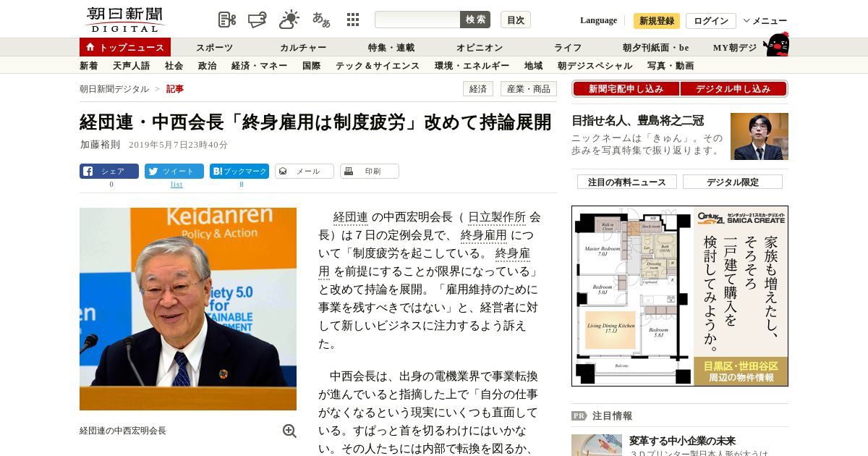Open the weather sun-and-cloud icon
The width and height of the screenshot is (868, 456).
click(289, 20)
